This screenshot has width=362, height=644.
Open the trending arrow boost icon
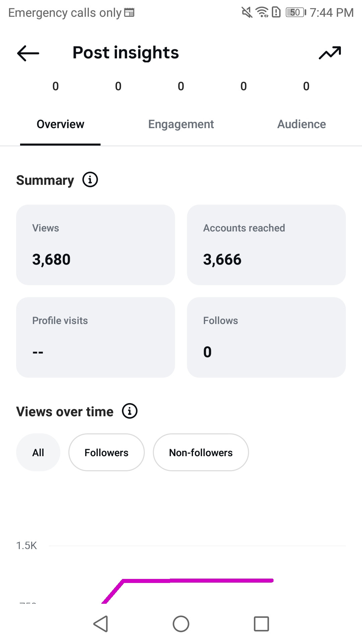pyautogui.click(x=330, y=53)
